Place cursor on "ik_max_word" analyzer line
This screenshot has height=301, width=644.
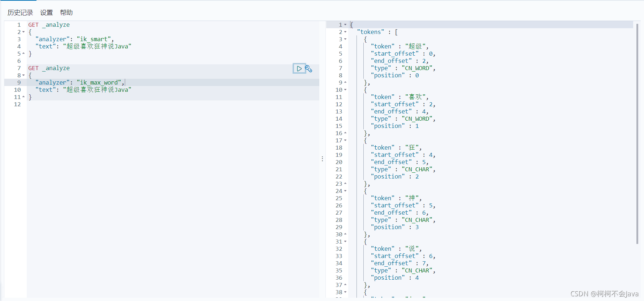click(x=80, y=83)
